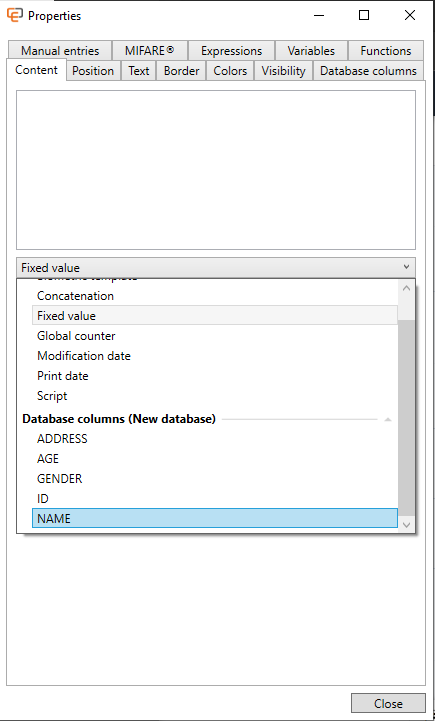Click dropdown list scroll down arrow
The image size is (435, 721).
click(406, 524)
